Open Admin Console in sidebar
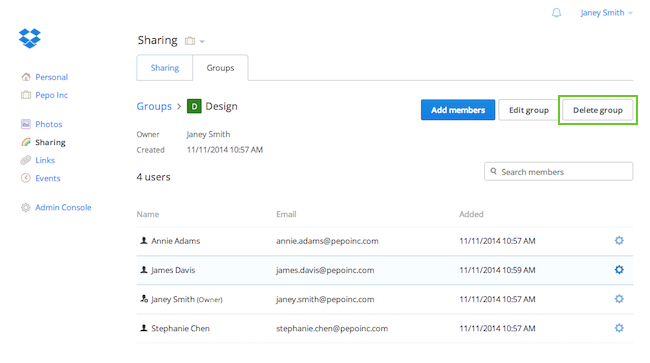This screenshot has height=363, width=650. (x=63, y=207)
